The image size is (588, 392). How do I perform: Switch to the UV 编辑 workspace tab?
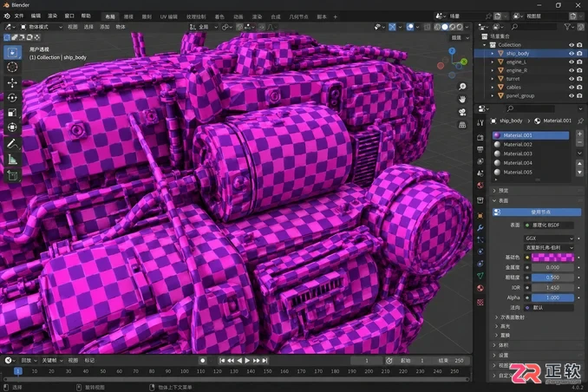coord(169,16)
